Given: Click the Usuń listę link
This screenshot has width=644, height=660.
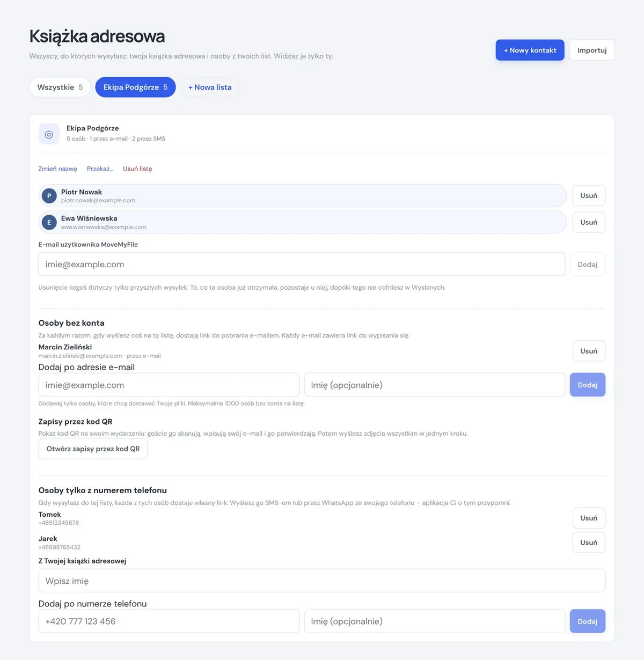Looking at the screenshot, I should click(137, 168).
